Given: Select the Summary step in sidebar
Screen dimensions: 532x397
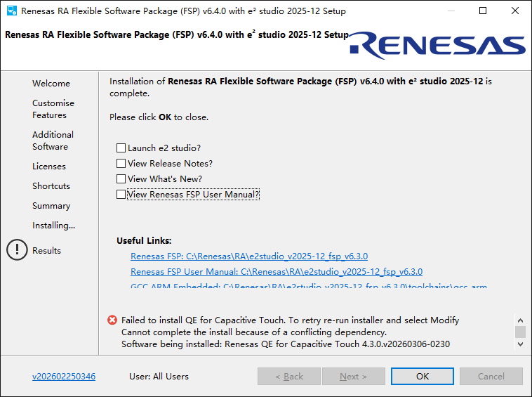Looking at the screenshot, I should (x=51, y=206).
